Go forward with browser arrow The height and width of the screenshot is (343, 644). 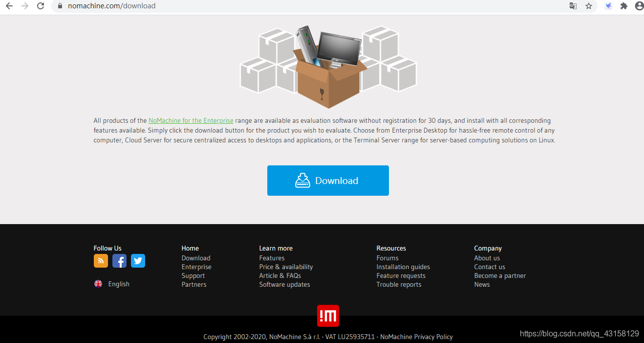(25, 6)
